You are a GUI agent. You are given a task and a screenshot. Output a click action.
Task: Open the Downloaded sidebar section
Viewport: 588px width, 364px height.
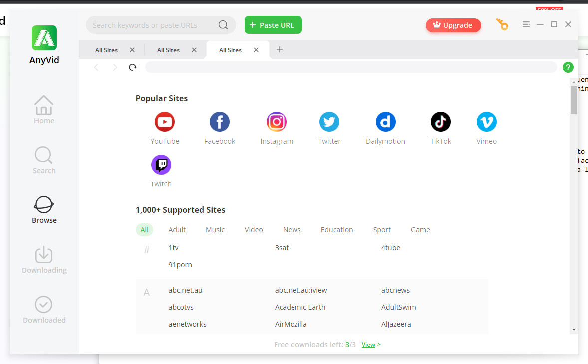click(44, 310)
